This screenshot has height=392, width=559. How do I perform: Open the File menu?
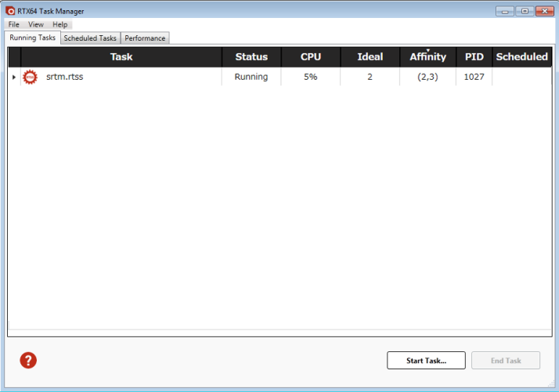[14, 24]
